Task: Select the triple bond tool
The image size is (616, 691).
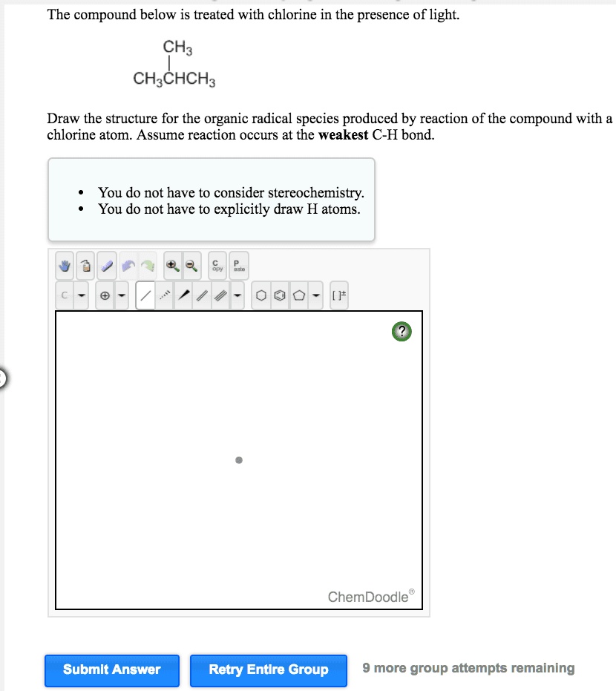Action: coord(220,295)
